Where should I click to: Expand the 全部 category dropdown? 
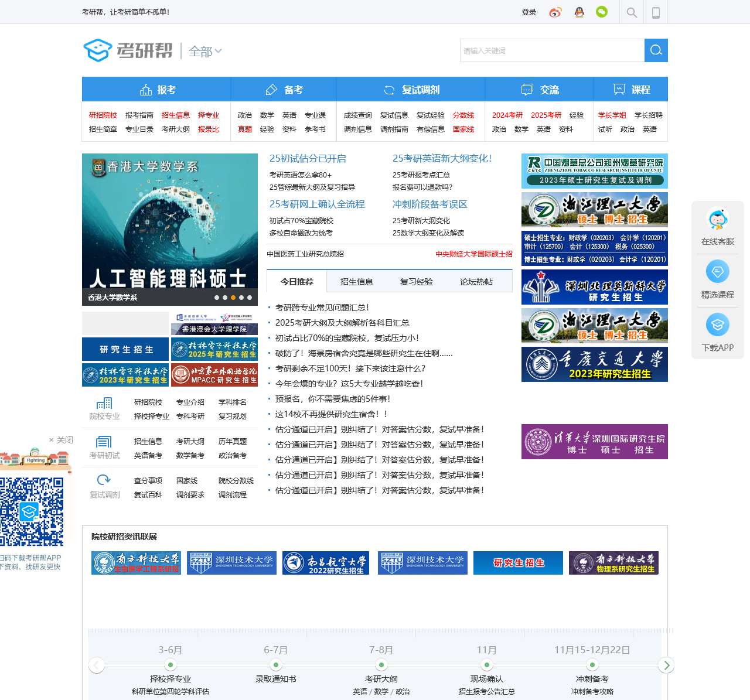click(x=205, y=52)
